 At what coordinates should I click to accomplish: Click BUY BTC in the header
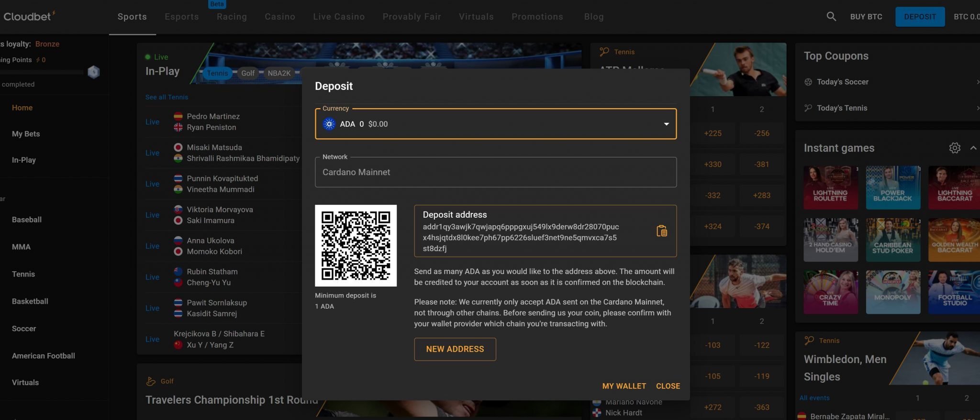[866, 17]
